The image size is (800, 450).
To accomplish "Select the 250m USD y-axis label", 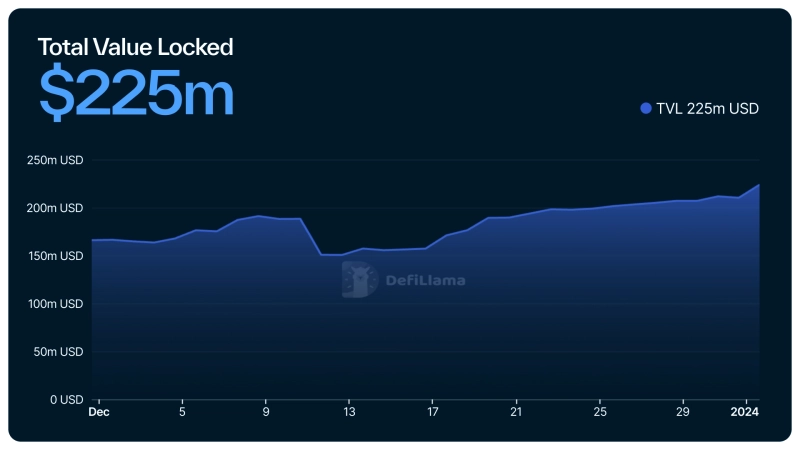I will [x=55, y=160].
